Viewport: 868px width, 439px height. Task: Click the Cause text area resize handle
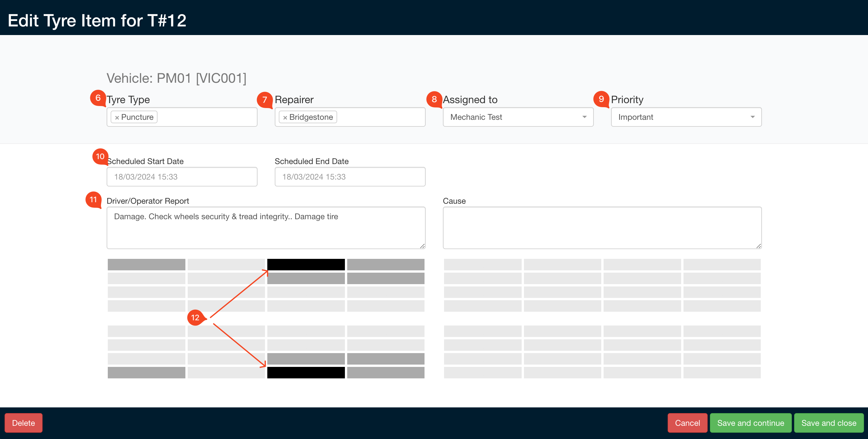coord(758,246)
